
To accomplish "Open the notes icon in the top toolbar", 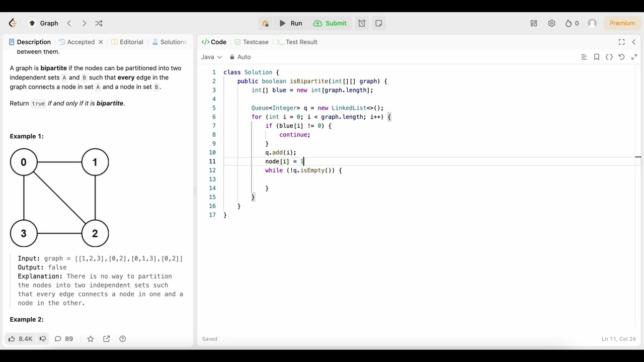I will pyautogui.click(x=379, y=23).
